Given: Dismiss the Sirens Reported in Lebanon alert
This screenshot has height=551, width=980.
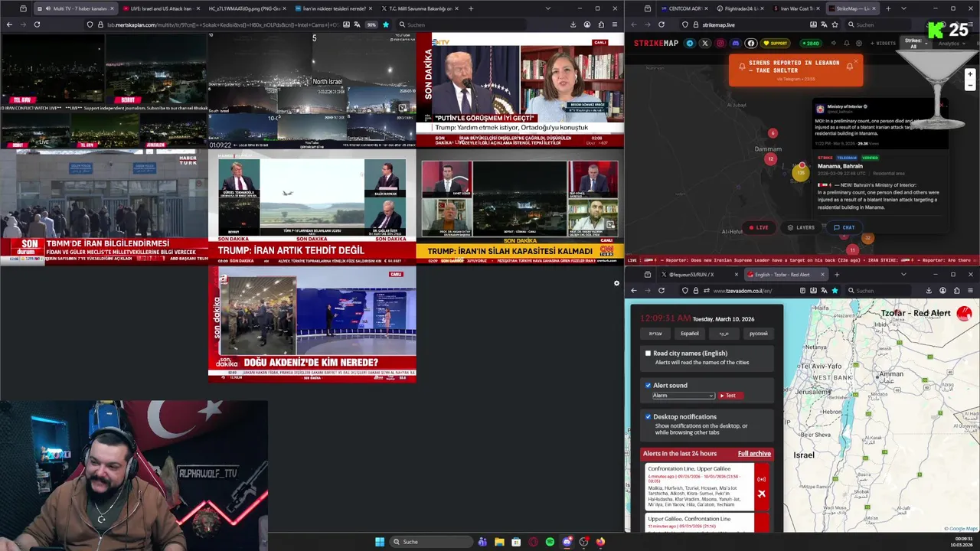Looking at the screenshot, I should coord(856,61).
